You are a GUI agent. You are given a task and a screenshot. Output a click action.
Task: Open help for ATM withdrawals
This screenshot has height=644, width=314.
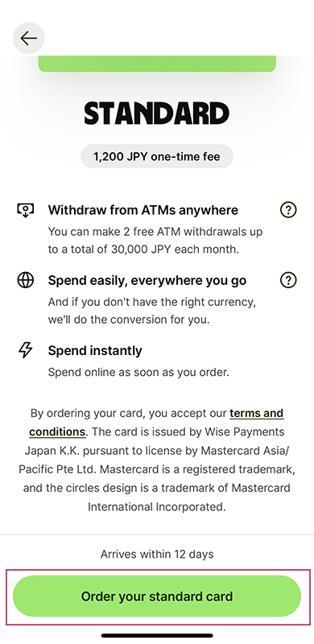coord(288,210)
